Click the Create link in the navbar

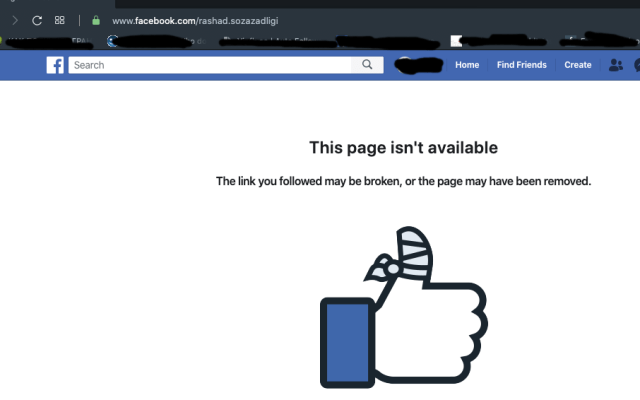tap(578, 65)
